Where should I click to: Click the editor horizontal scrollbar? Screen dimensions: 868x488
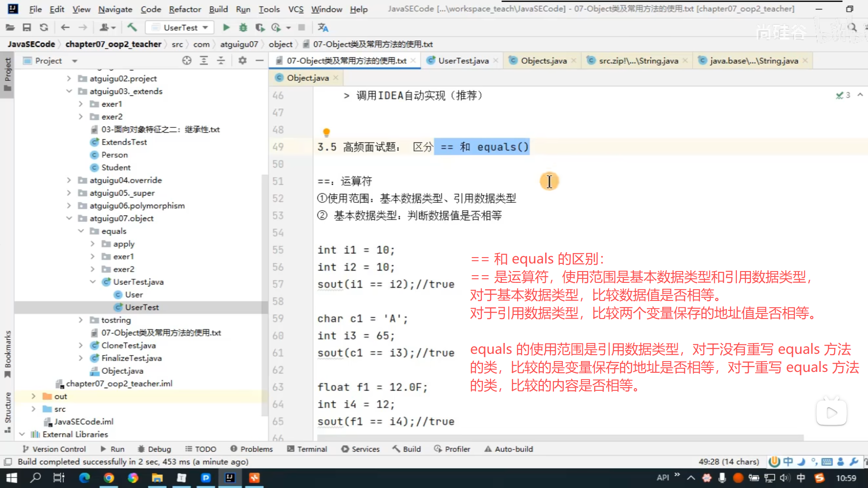[x=560, y=437]
